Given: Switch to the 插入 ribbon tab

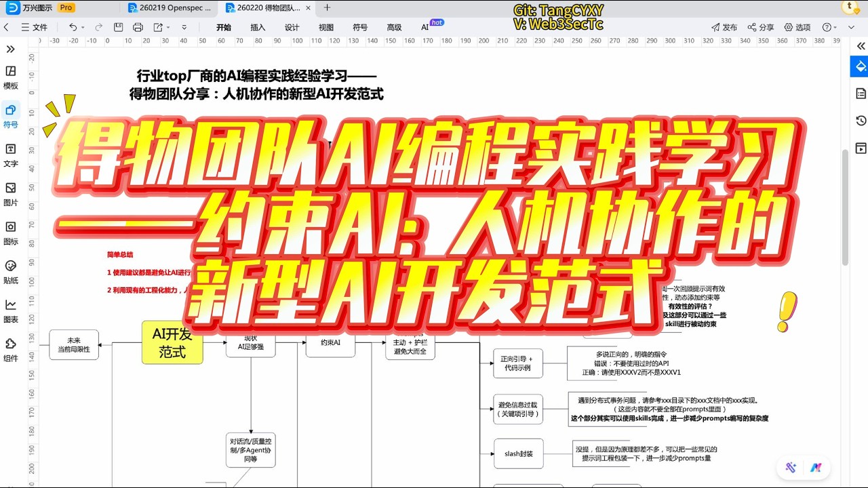Looking at the screenshot, I should click(258, 27).
